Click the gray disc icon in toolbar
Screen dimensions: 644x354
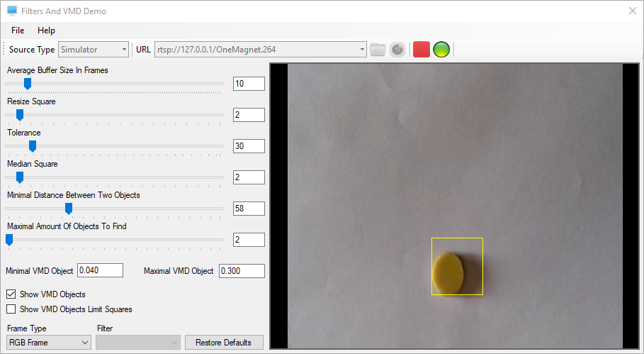click(x=397, y=50)
